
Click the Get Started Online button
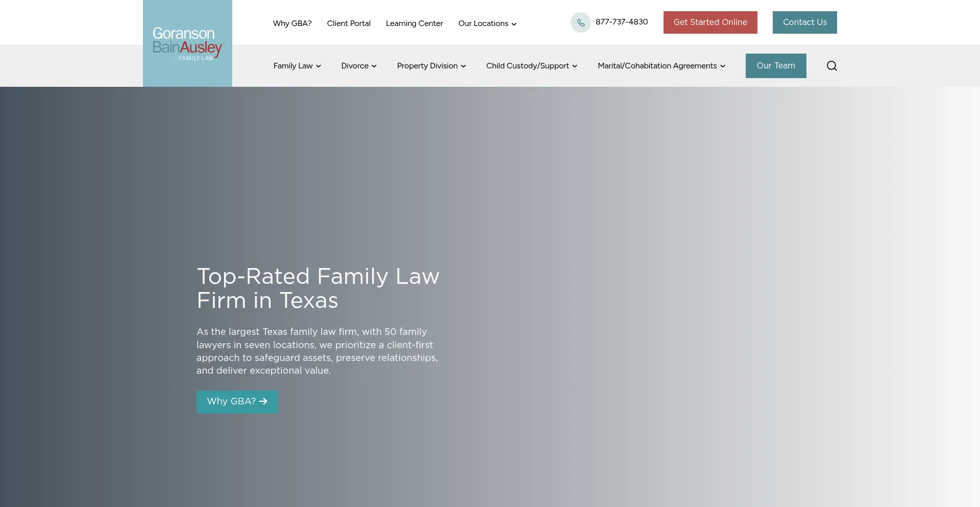(x=710, y=22)
